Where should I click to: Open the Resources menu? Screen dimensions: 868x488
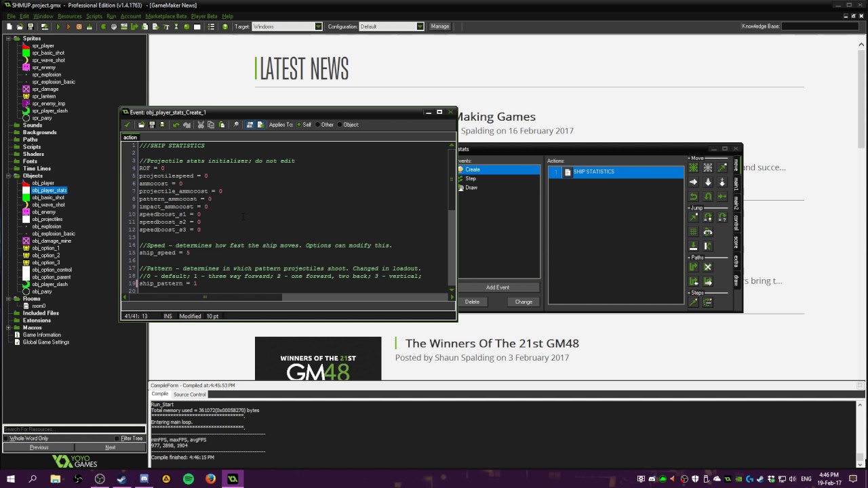click(x=69, y=16)
